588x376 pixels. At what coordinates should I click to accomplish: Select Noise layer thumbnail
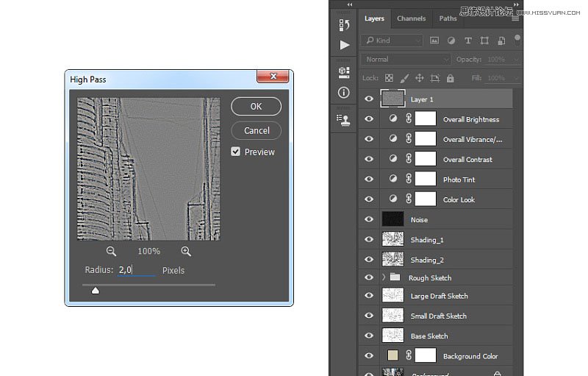(x=392, y=219)
